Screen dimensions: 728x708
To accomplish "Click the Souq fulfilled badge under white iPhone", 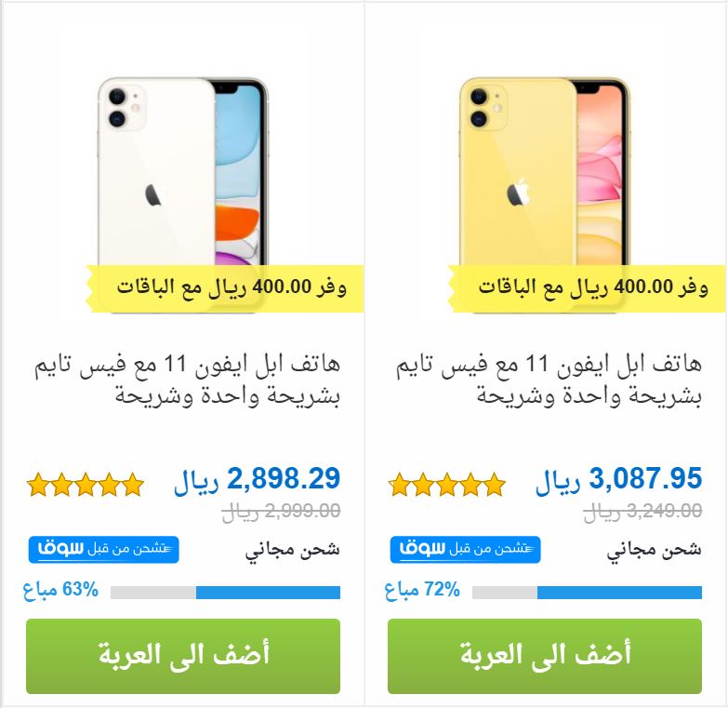I will (x=103, y=550).
